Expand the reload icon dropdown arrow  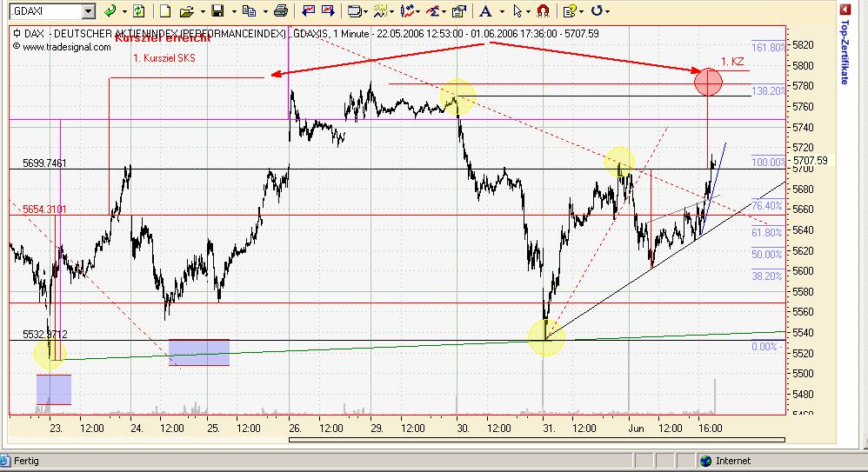[x=607, y=11]
